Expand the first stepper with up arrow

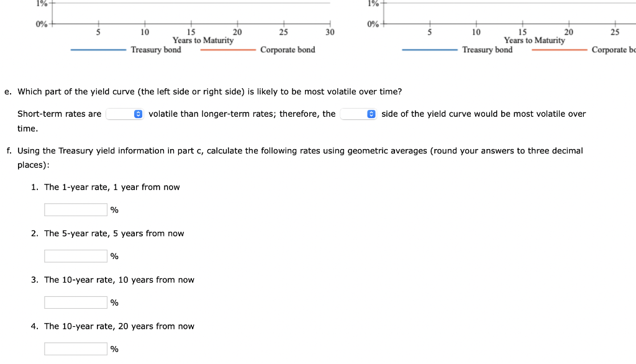point(139,114)
